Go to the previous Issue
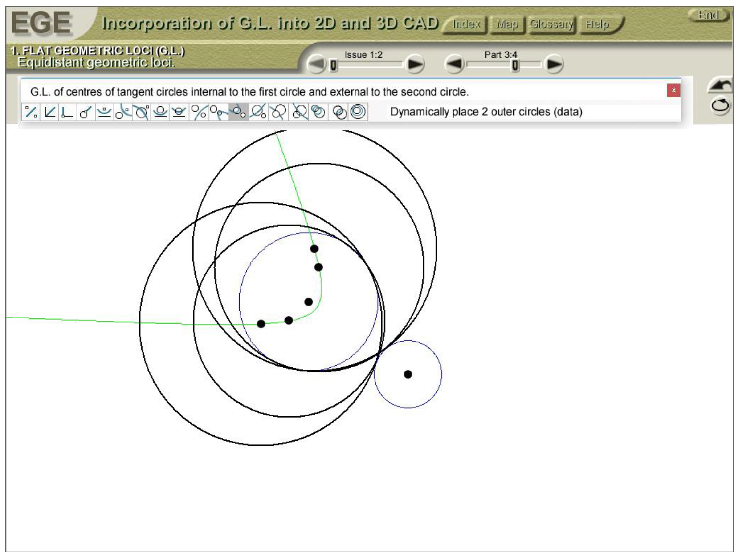The width and height of the screenshot is (738, 560). [x=316, y=64]
